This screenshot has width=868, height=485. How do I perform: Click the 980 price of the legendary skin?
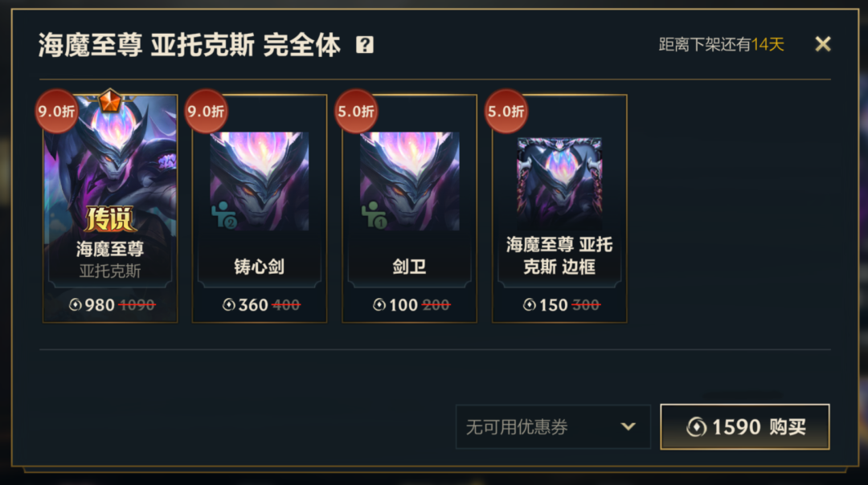(99, 304)
